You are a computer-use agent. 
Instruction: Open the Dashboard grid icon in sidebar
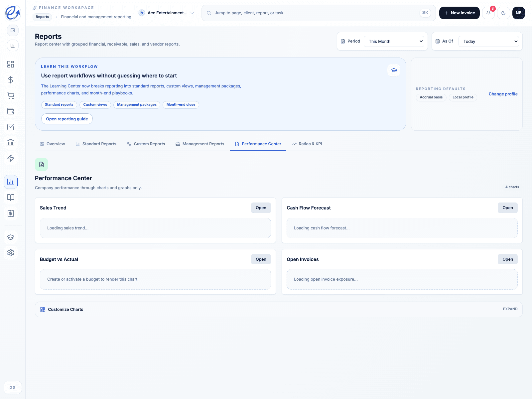click(10, 64)
